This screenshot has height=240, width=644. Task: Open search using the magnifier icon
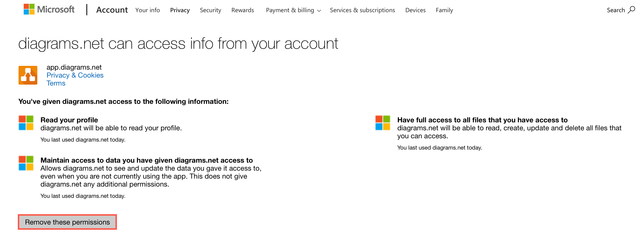pos(632,10)
